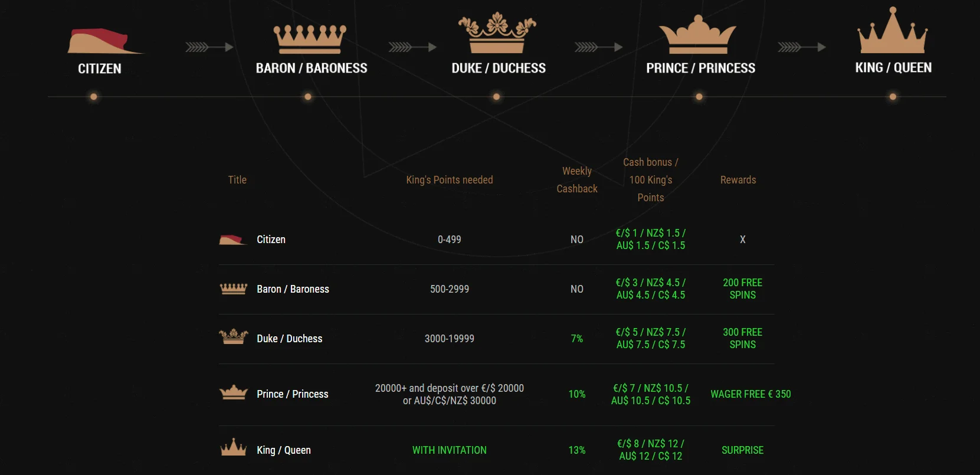
Task: Click the SURPRISE reward text
Action: (742, 450)
